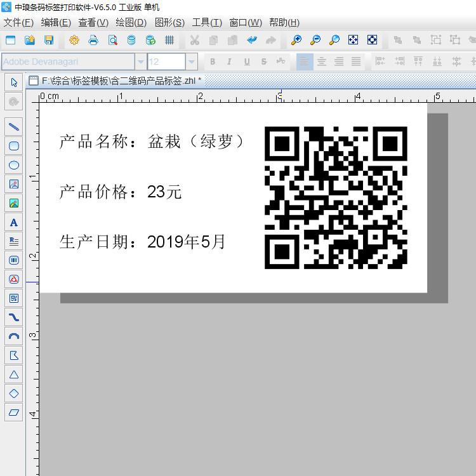
Task: Select the red triangle circle tool
Action: point(14,279)
